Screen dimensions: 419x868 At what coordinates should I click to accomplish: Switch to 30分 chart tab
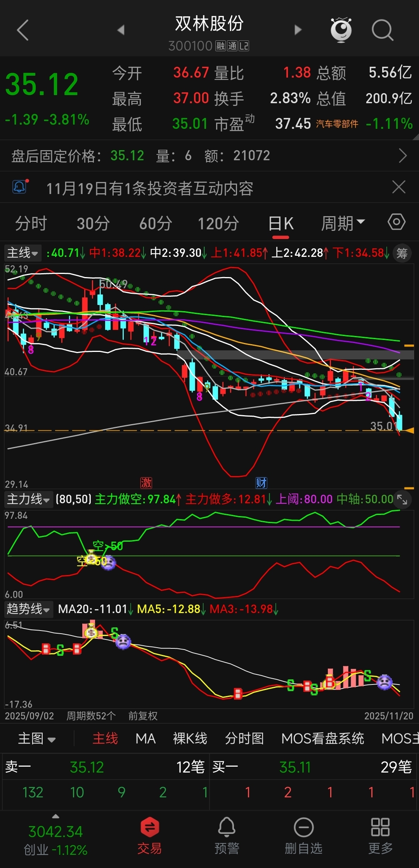(93, 223)
